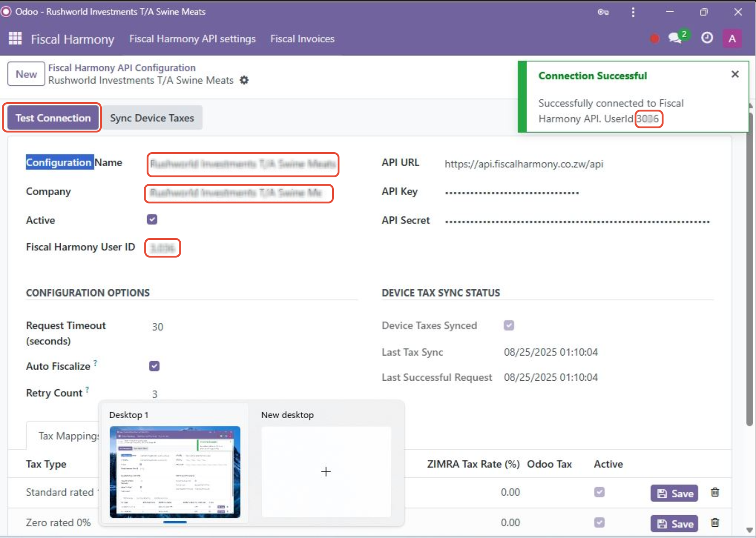756x538 pixels.
Task: Click the API URL field value
Action: point(524,164)
